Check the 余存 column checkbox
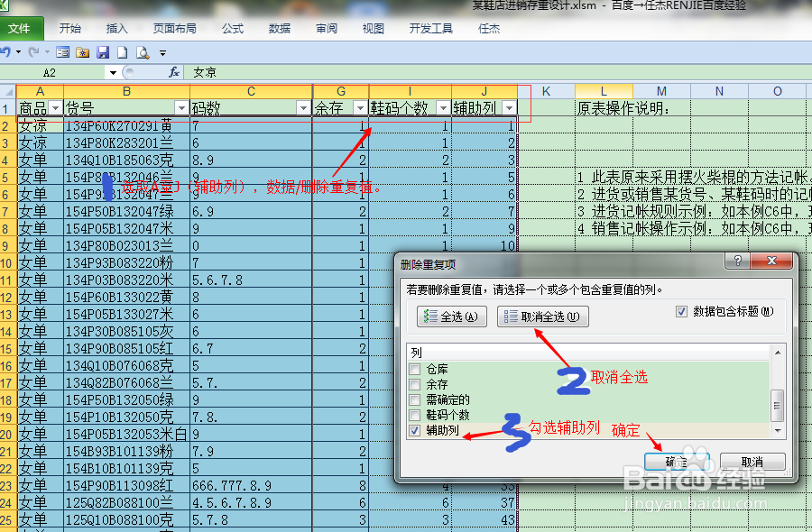Image resolution: width=812 pixels, height=532 pixels. point(414,384)
